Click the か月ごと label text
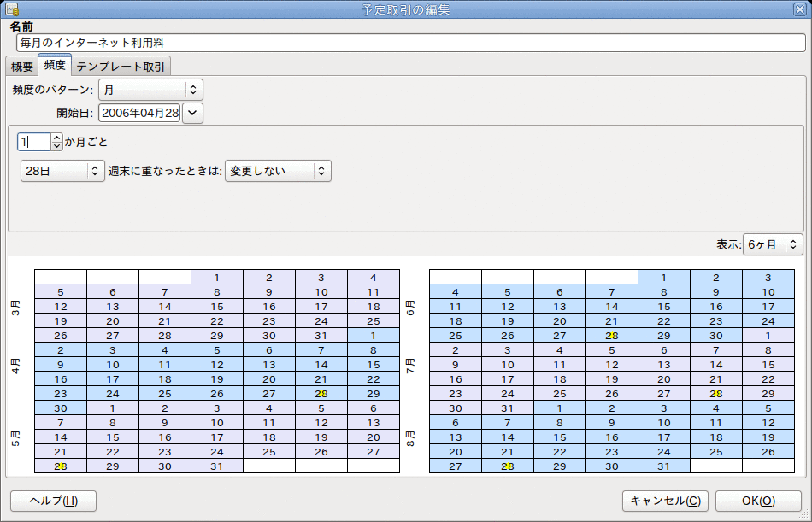812x522 pixels. point(86,141)
